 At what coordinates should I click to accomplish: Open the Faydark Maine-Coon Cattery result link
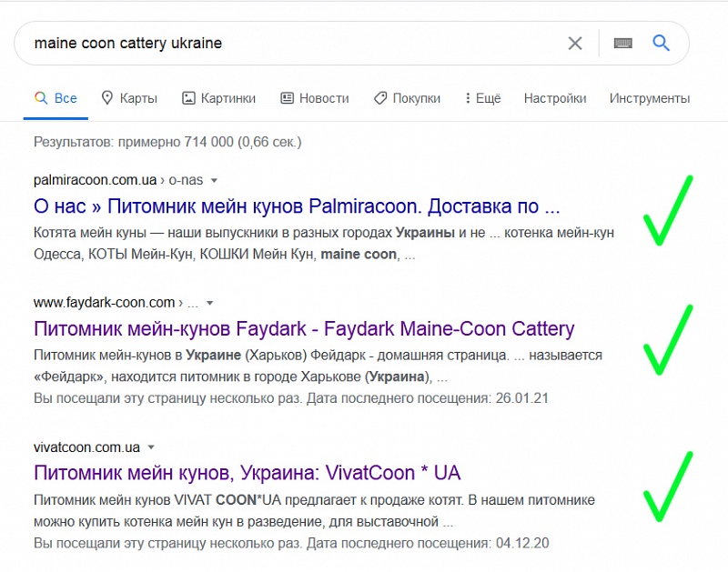pos(304,329)
